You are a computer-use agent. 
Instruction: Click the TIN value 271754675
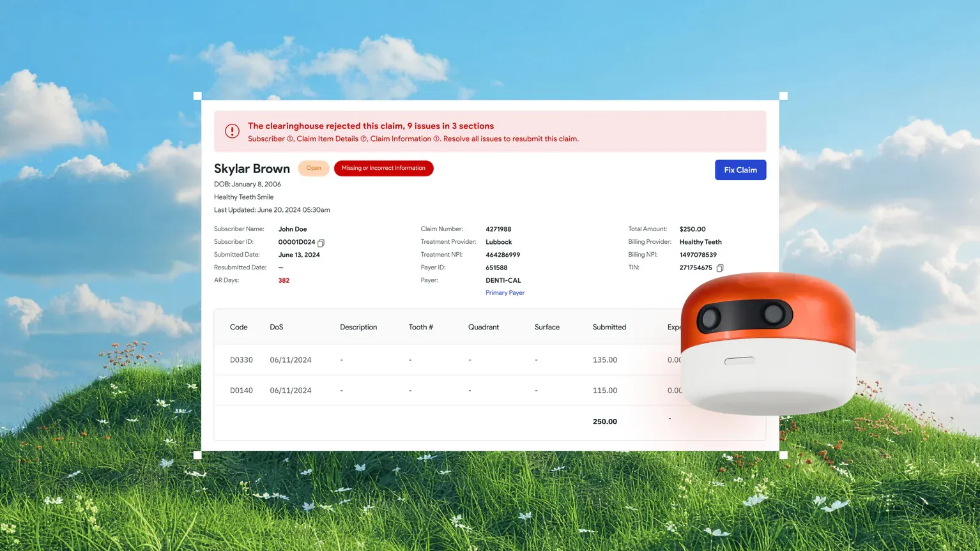tap(696, 268)
